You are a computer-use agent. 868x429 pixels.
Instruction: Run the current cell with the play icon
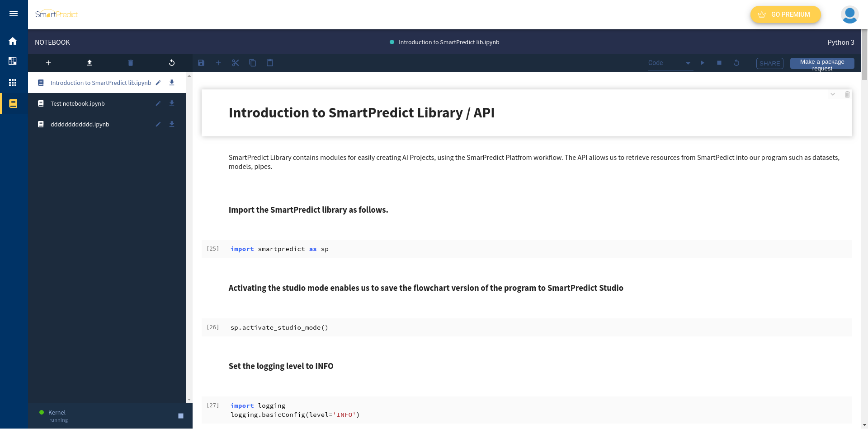pos(702,63)
